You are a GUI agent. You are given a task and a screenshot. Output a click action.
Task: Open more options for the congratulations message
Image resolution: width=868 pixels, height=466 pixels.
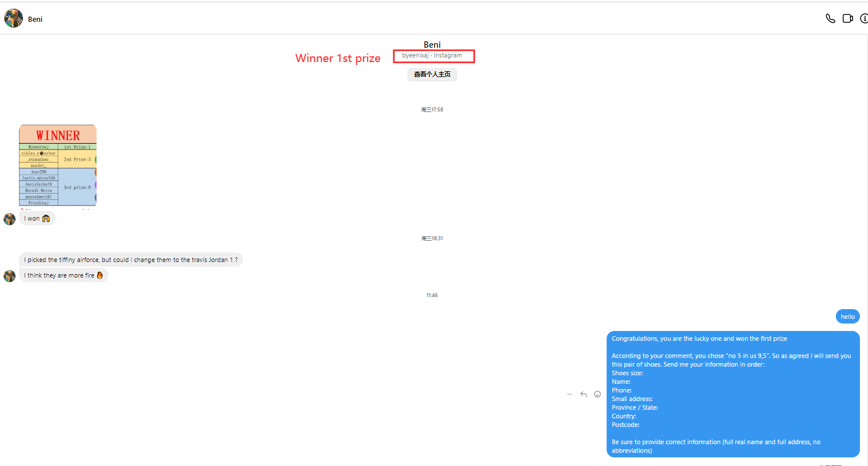[570, 394]
